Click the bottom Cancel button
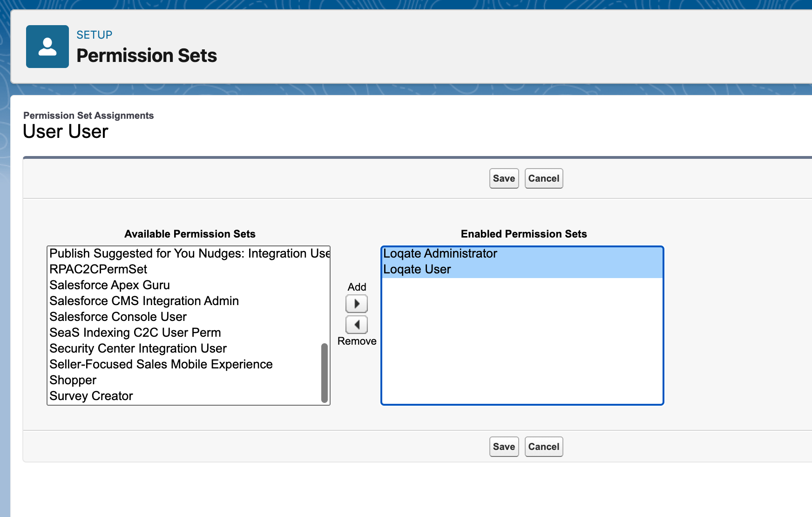Viewport: 812px width, 517px height. click(x=543, y=447)
